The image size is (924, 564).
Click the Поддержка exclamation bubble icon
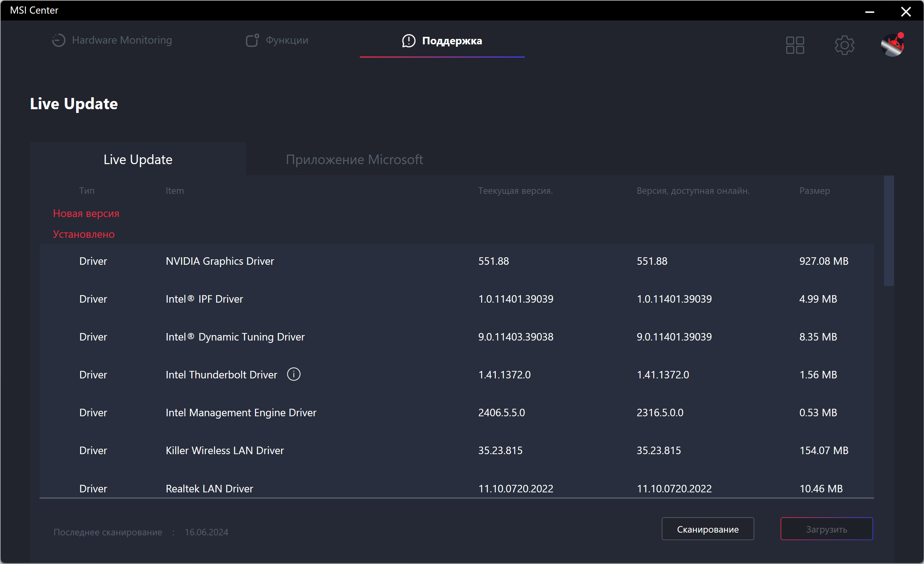[x=408, y=41]
